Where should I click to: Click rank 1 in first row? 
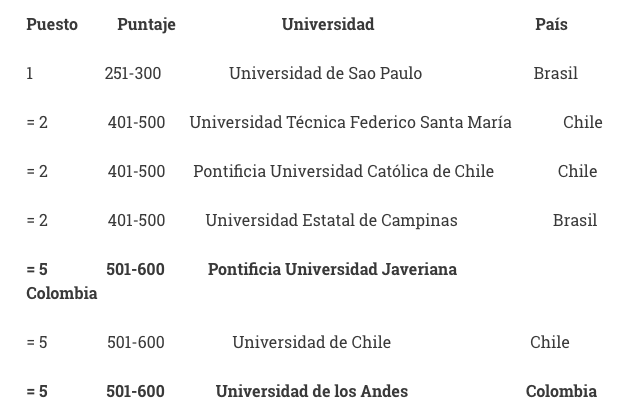click(x=30, y=73)
